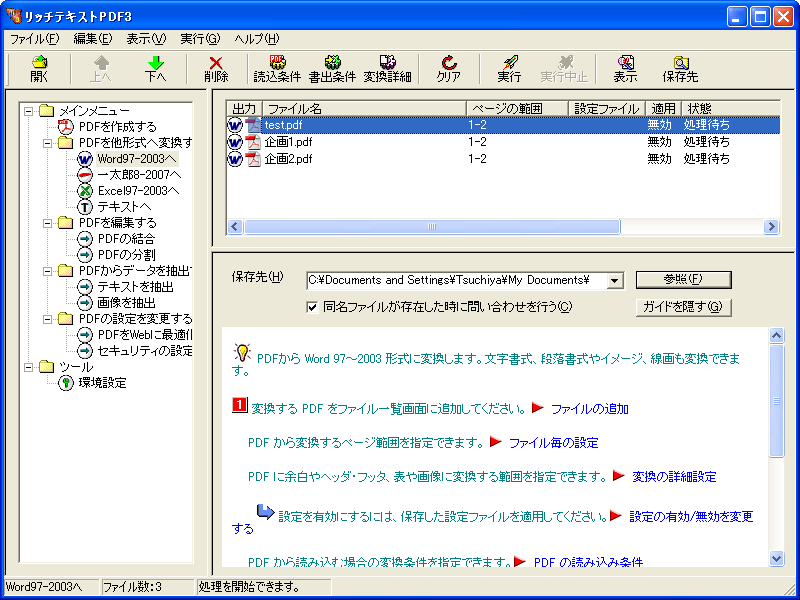Click Word output icon for test.pdf row
The height and width of the screenshot is (600, 800).
point(235,125)
